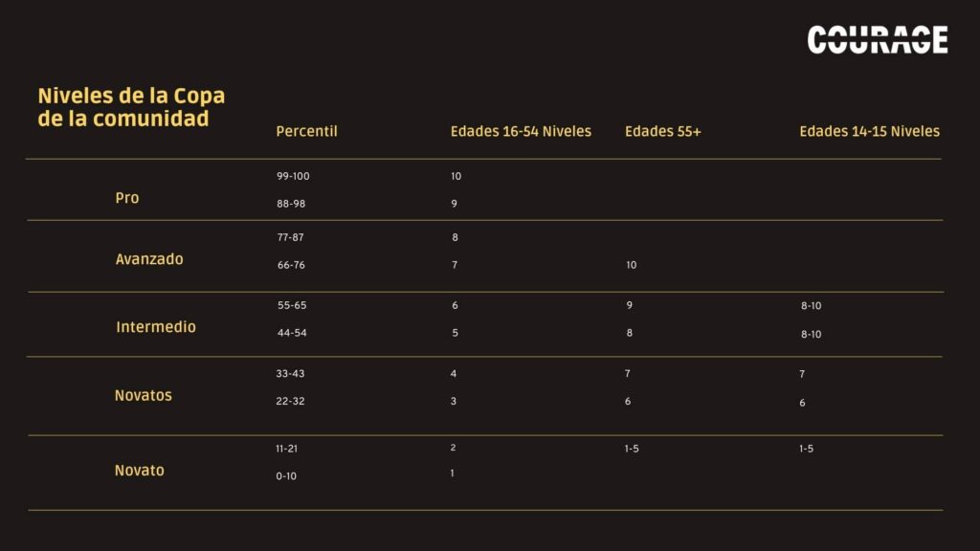Image resolution: width=980 pixels, height=551 pixels.
Task: Click the 55-65 percentile value
Action: click(292, 305)
